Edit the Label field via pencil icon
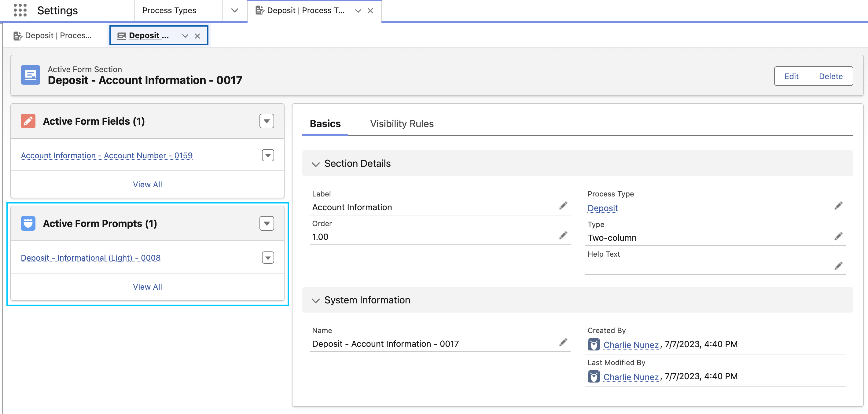The height and width of the screenshot is (414, 868). pyautogui.click(x=563, y=206)
